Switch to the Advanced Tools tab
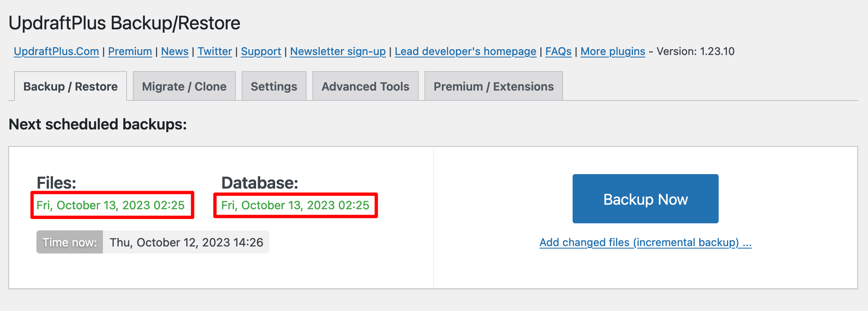868x311 pixels. [365, 86]
